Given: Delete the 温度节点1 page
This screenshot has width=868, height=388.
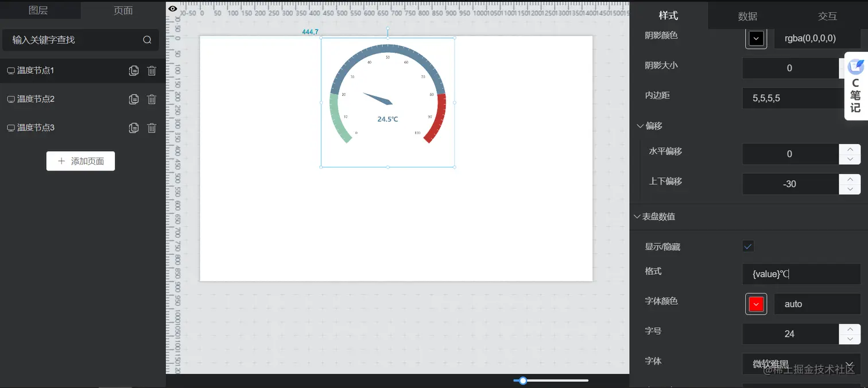Looking at the screenshot, I should point(152,71).
